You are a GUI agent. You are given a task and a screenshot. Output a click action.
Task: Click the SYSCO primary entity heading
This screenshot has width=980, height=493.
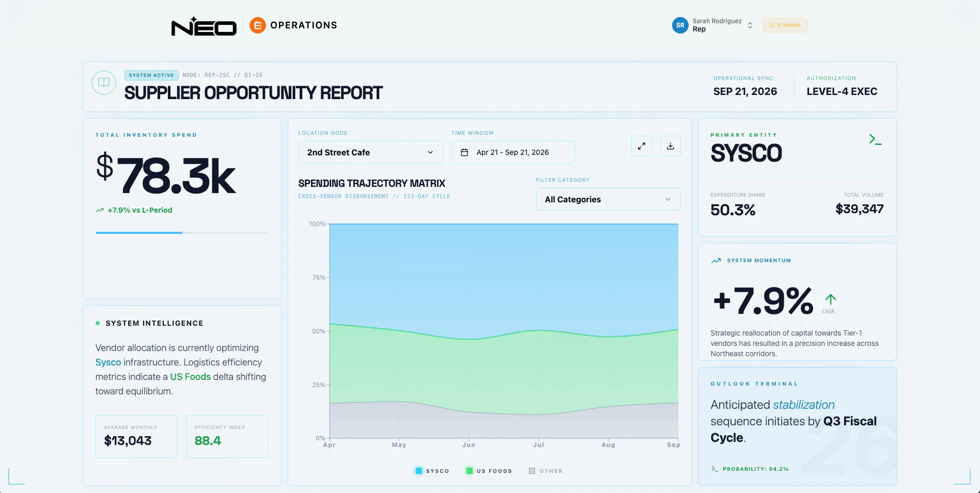(746, 153)
